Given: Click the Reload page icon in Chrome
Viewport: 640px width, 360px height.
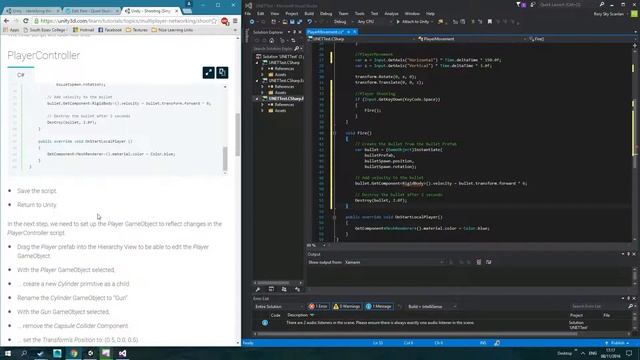Looking at the screenshot, I should 26,21.
